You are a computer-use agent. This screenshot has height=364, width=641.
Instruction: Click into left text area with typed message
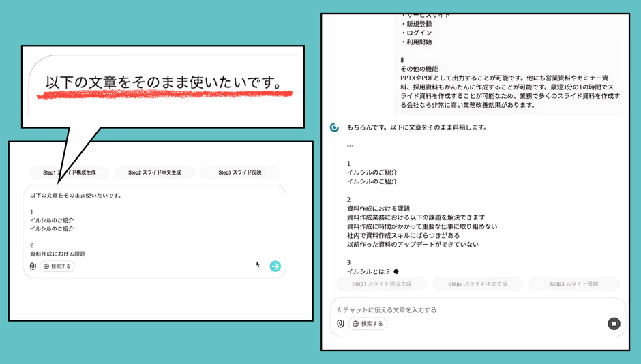(x=154, y=225)
